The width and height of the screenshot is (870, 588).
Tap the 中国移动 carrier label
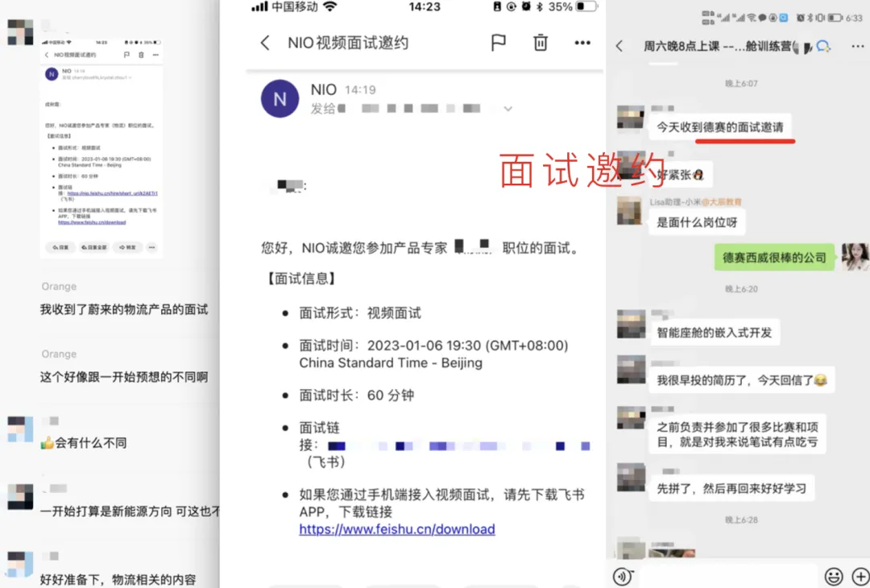pyautogui.click(x=295, y=6)
